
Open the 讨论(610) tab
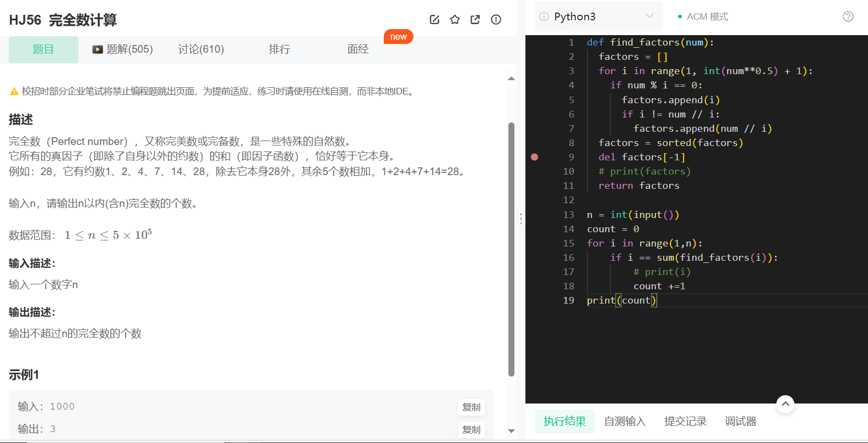201,49
